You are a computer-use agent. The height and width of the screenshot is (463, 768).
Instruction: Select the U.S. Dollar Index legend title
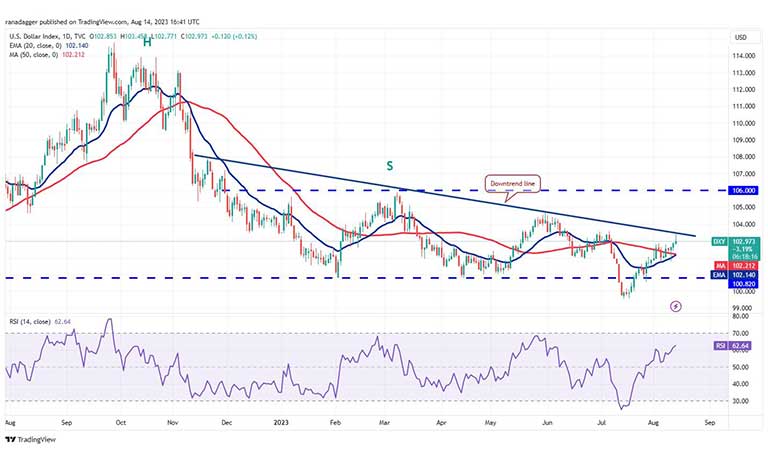click(48, 36)
